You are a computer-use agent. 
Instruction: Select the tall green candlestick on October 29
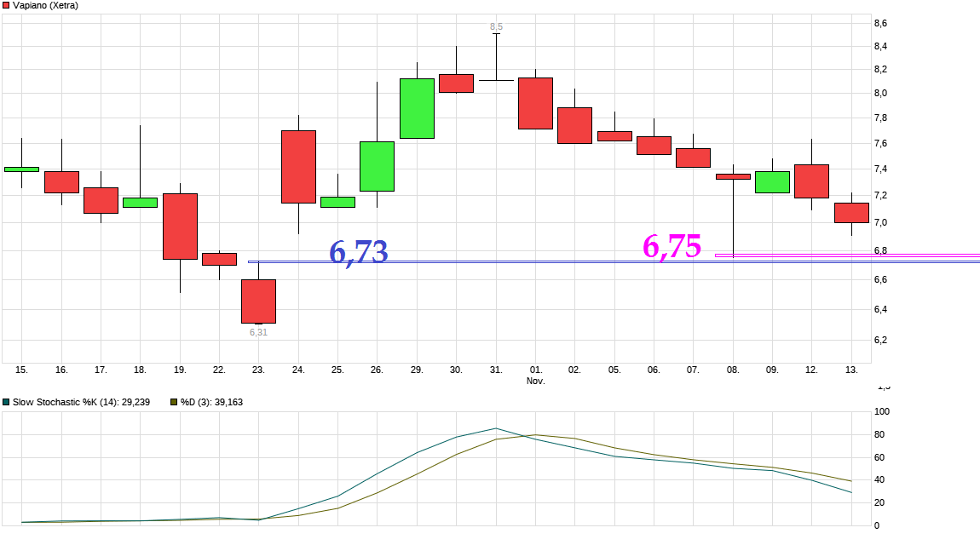[415, 106]
